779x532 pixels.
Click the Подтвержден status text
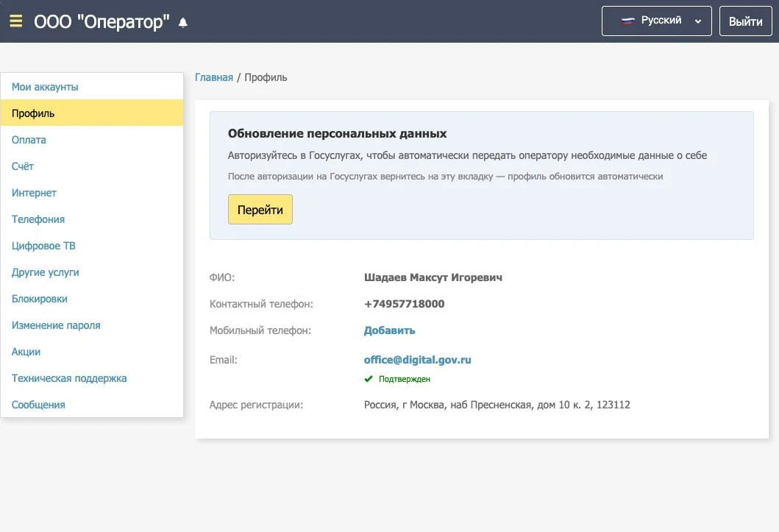pos(405,379)
